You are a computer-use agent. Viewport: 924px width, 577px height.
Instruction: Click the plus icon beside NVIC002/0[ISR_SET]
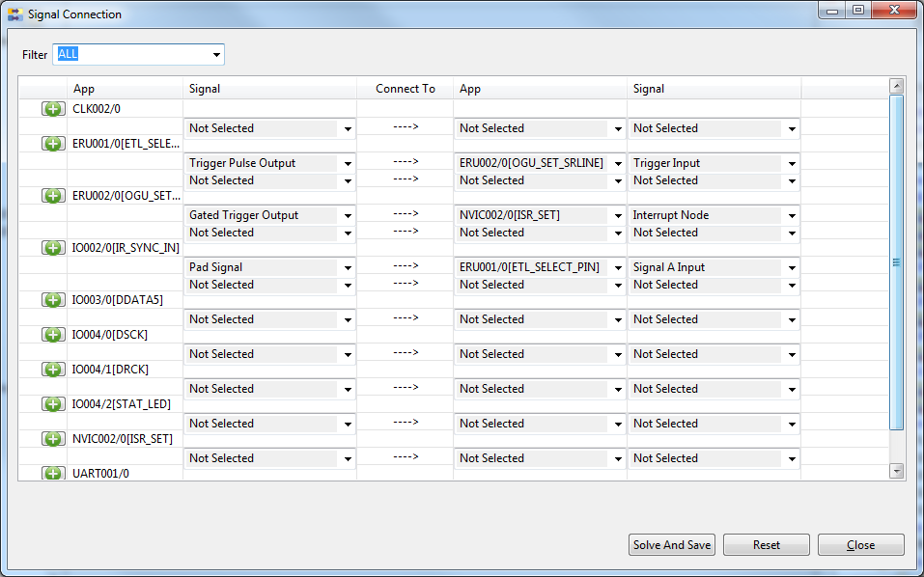(x=53, y=439)
